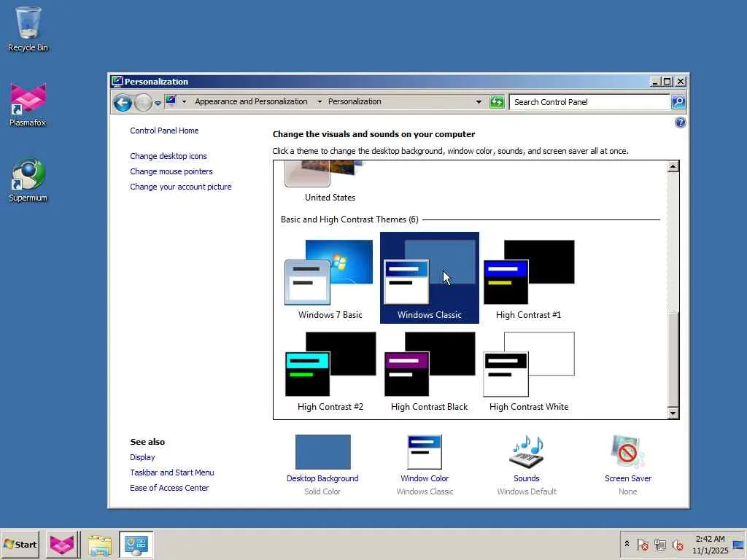Screen dimensions: 747x560
Task: Open Change mouse pointers link
Action: [171, 171]
